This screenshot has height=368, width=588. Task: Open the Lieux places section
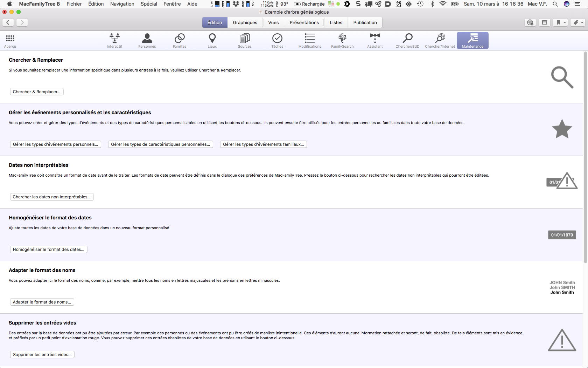(x=212, y=41)
